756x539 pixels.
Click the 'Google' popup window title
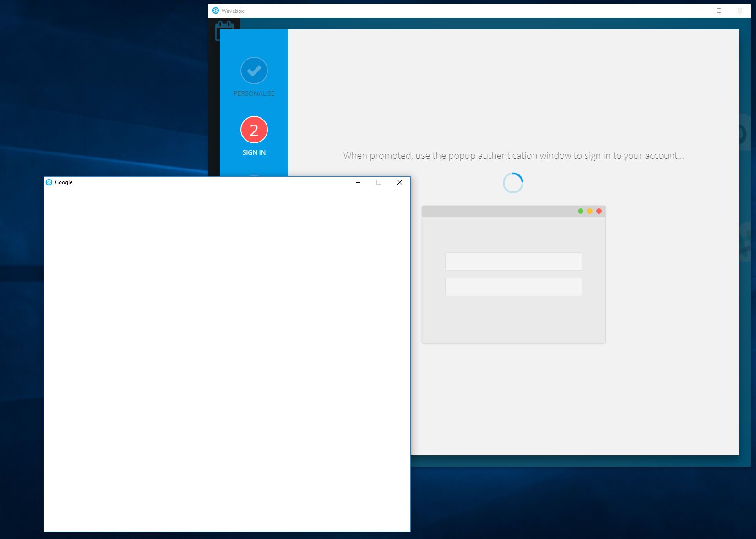pyautogui.click(x=64, y=182)
